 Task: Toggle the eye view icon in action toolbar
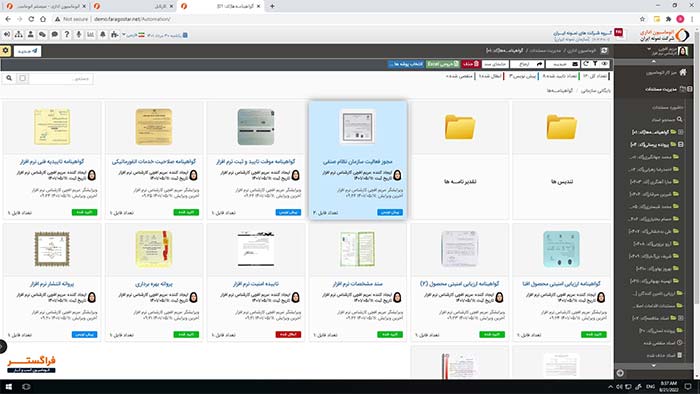(604, 64)
